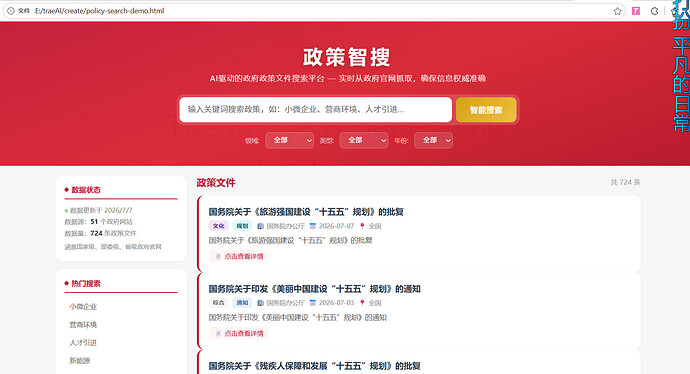Viewport: 690px width, 374px height.
Task: Select hot search 人才引进
Action: (83, 342)
